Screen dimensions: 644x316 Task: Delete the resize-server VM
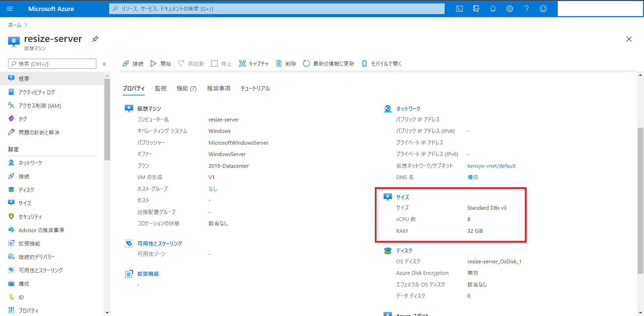(x=286, y=63)
